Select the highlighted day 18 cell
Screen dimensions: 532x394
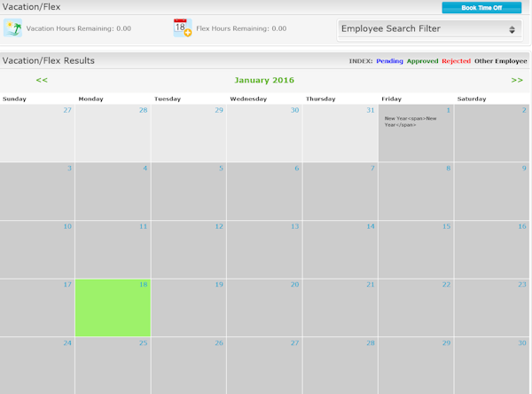pos(113,308)
